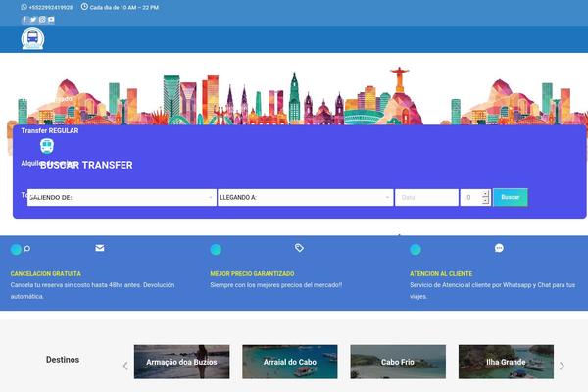Open the WhatsApp number +5522992419928 link
The height and width of the screenshot is (392, 588).
click(x=51, y=7)
